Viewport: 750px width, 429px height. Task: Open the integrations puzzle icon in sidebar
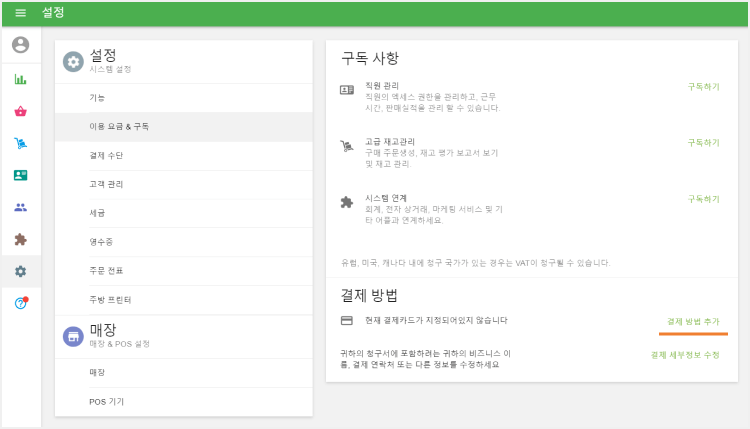pos(21,239)
